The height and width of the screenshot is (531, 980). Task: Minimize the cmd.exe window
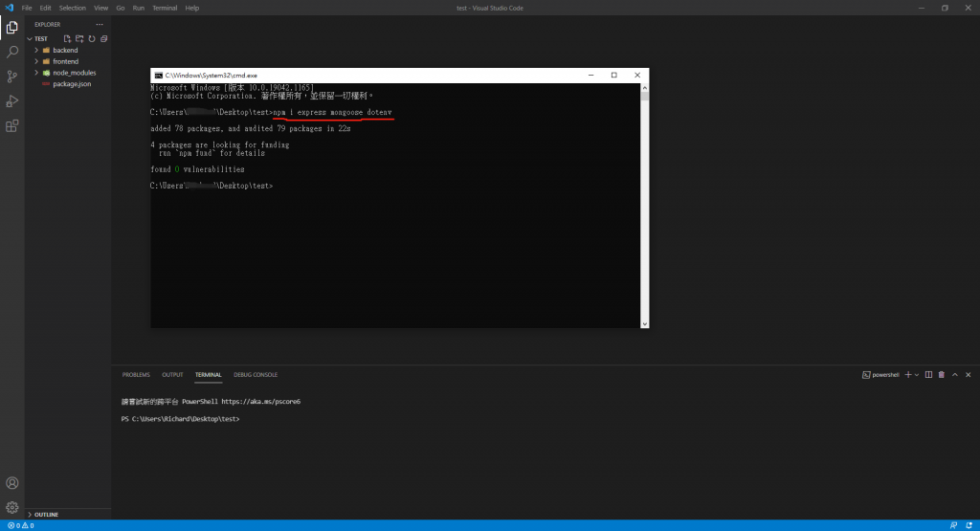[x=590, y=75]
